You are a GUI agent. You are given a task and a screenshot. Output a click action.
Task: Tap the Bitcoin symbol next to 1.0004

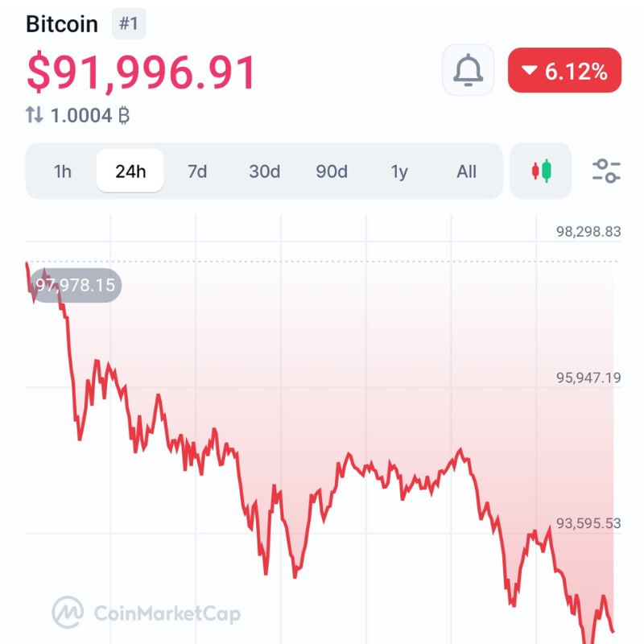click(124, 115)
